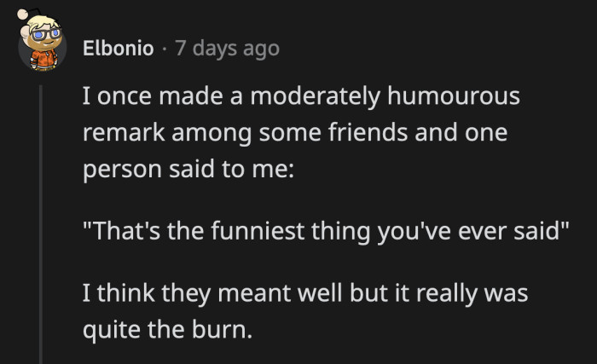Open the Elbonio username profile link
The width and height of the screenshot is (597, 364).
[118, 49]
